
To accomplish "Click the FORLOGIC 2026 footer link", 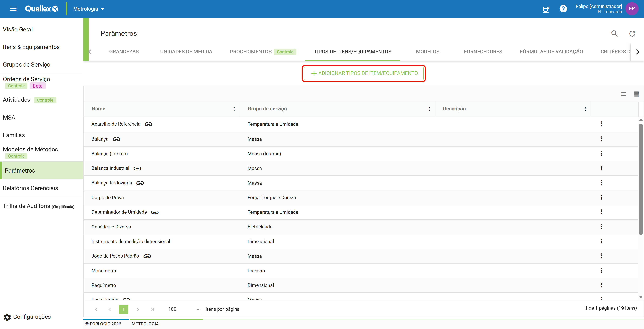I will [x=103, y=324].
